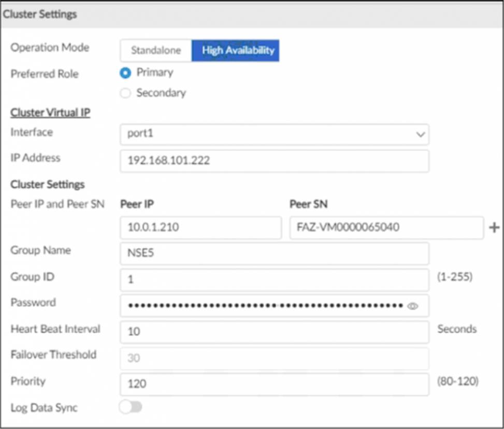504x429 pixels.
Task: Click the Failover Threshold field
Action: click(x=273, y=358)
